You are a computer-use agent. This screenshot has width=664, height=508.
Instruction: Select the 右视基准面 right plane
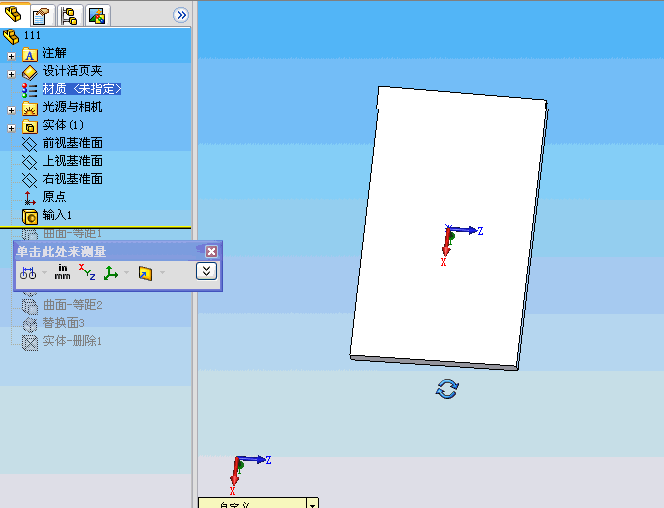coord(72,179)
